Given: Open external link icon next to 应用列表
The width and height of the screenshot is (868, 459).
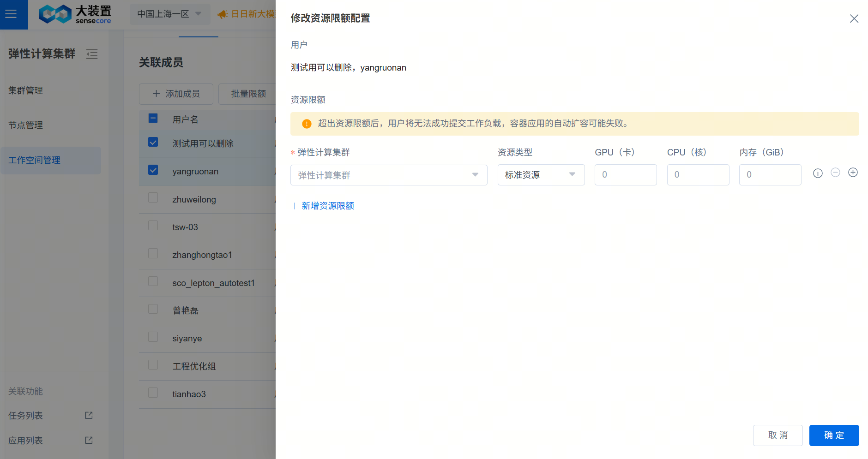Looking at the screenshot, I should pos(89,441).
